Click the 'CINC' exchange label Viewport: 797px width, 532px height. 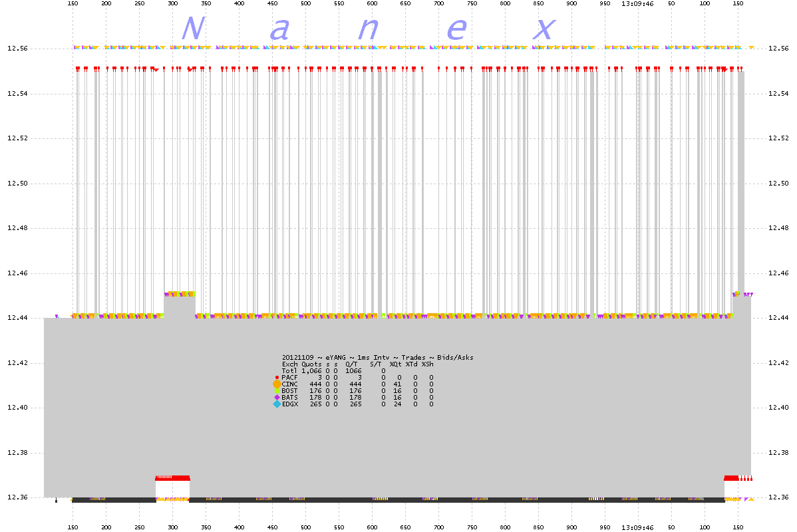[x=289, y=384]
